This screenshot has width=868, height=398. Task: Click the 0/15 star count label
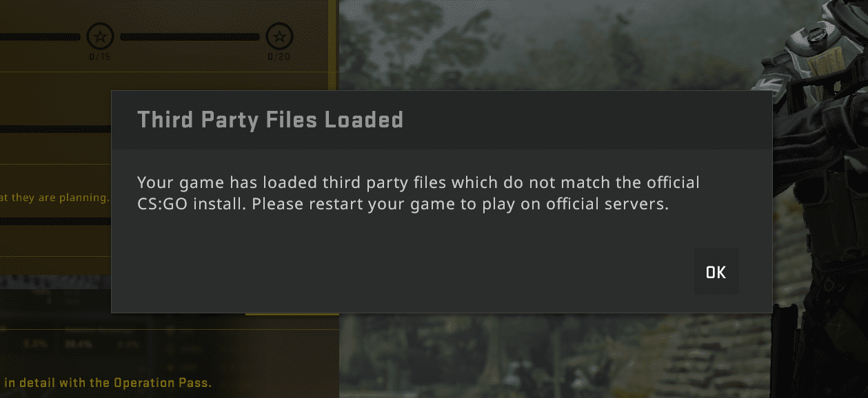coord(100,56)
